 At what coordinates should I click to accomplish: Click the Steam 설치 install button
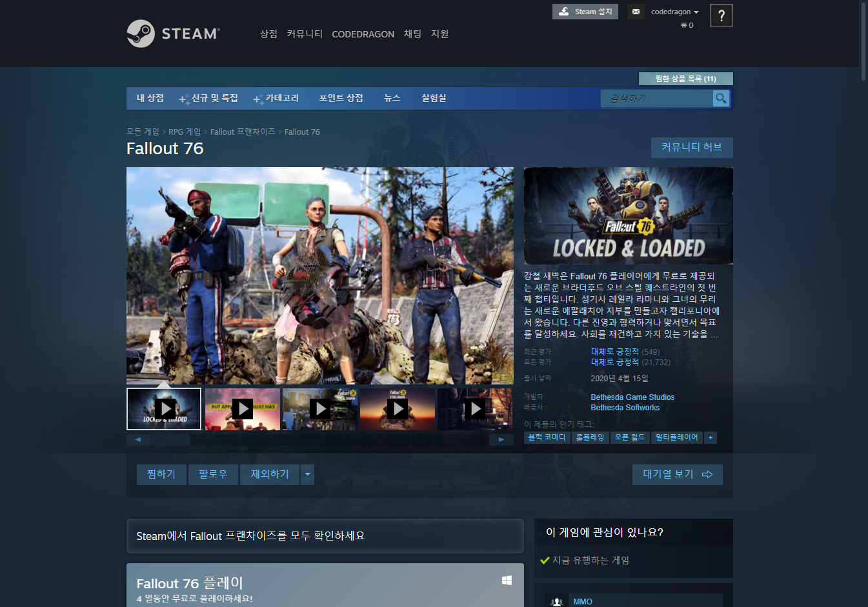point(585,12)
